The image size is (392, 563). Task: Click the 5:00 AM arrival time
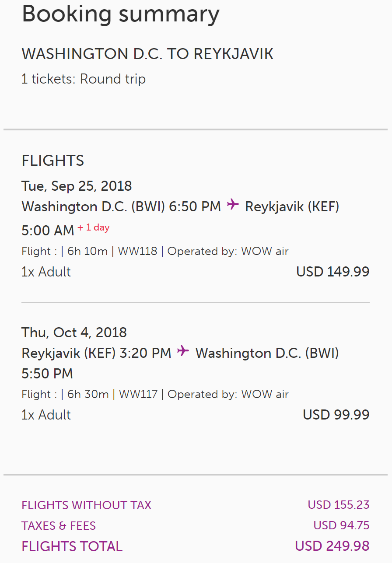click(48, 231)
